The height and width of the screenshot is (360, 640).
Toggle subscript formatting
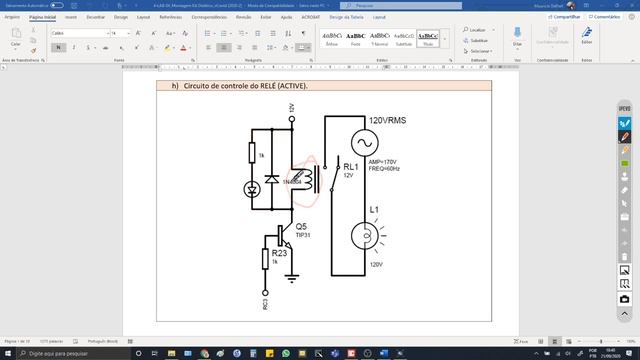pyautogui.click(x=121, y=48)
